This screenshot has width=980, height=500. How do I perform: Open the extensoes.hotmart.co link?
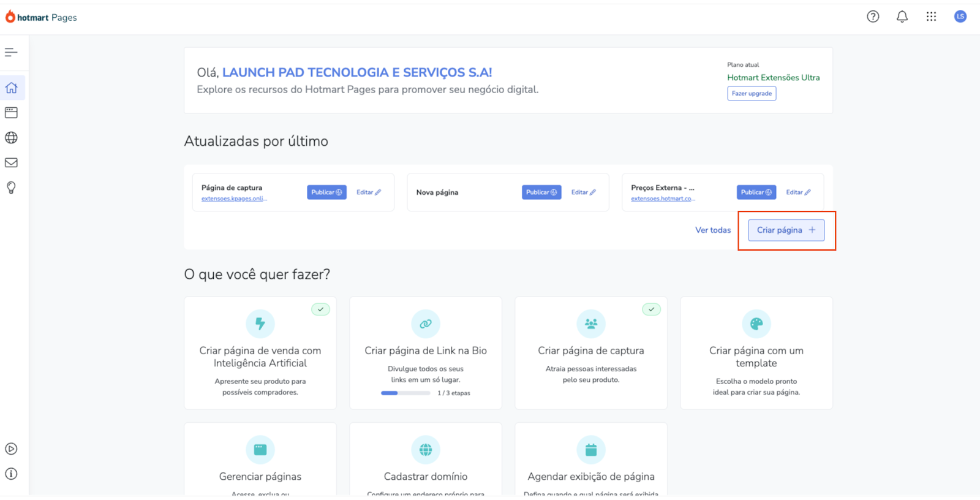pos(663,199)
